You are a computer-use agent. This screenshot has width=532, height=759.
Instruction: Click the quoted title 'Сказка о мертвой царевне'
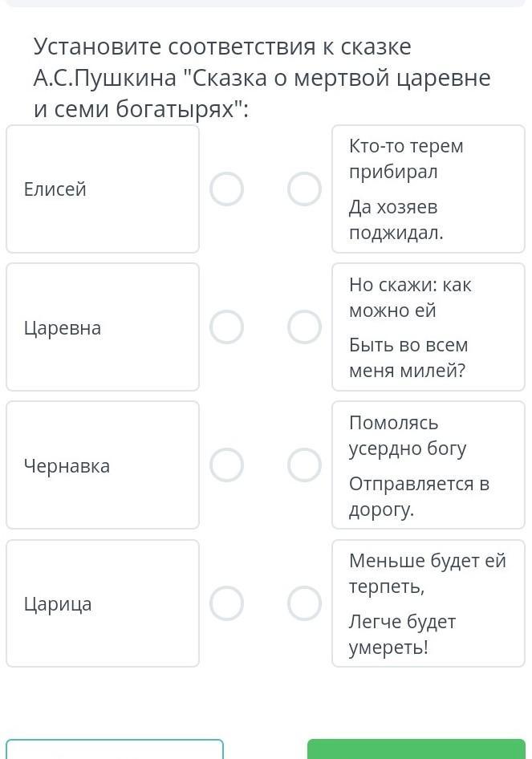[337, 79]
